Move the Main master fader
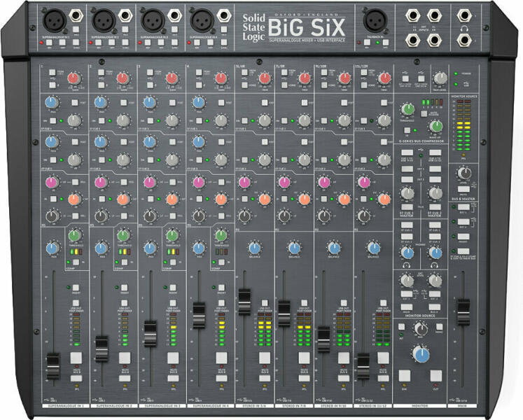The image size is (523, 420). point(463,312)
